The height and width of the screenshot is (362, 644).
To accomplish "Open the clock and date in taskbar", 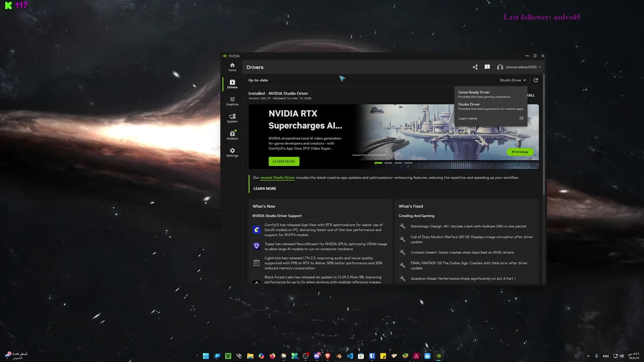I will pos(633,356).
